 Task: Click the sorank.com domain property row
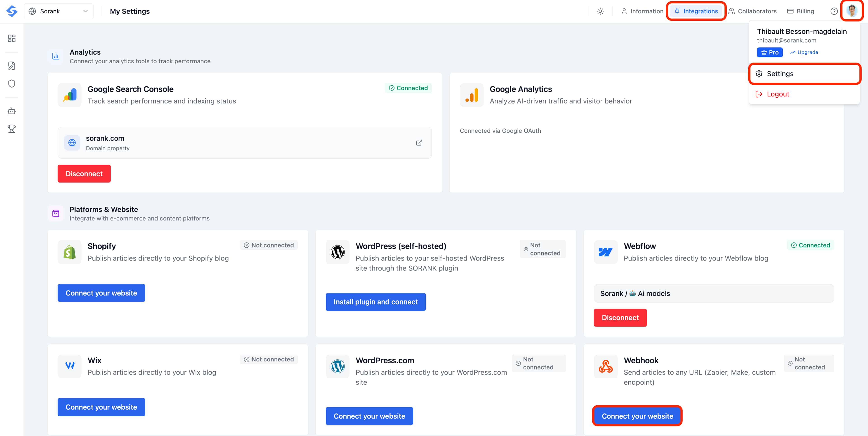(245, 143)
